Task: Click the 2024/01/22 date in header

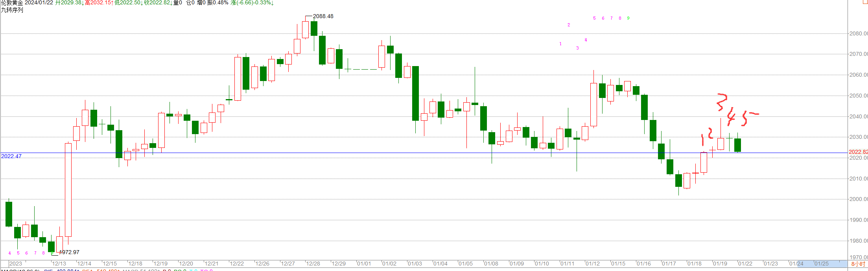Action: [39, 3]
